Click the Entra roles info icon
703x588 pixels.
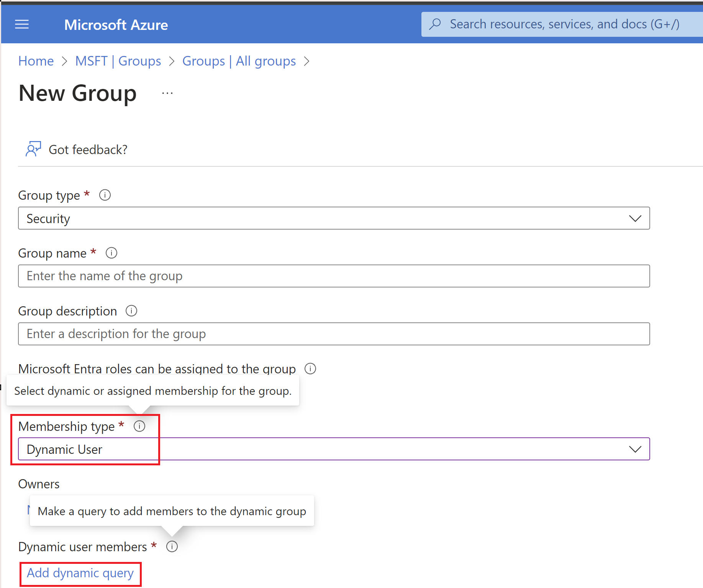310,369
